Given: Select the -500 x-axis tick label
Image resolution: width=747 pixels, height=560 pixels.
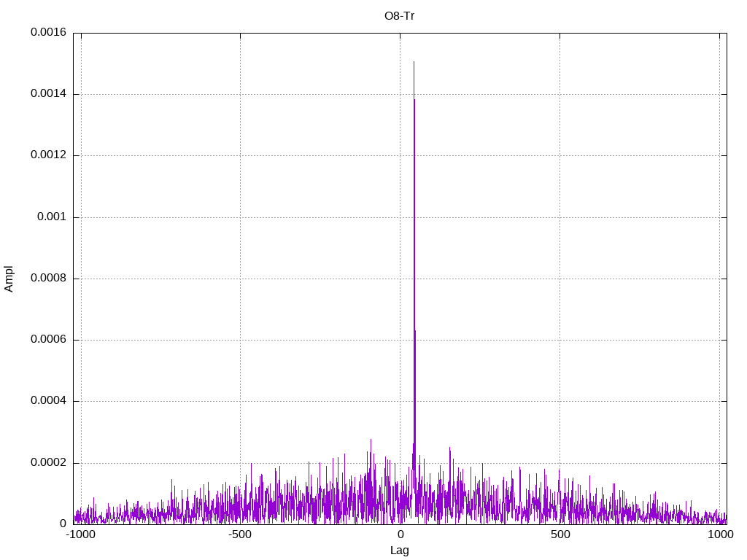Looking at the screenshot, I should (x=240, y=535).
